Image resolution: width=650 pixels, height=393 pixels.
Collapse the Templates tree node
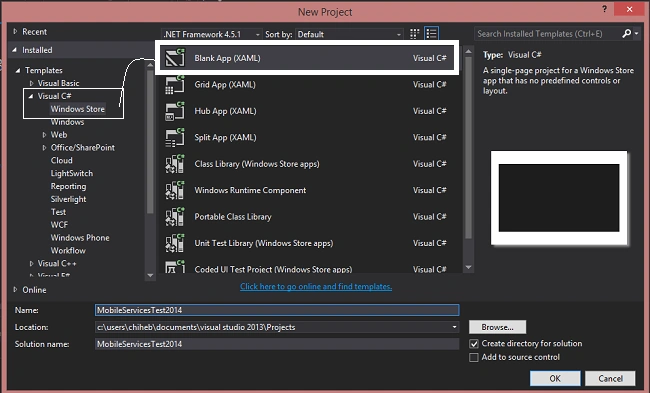[18, 70]
